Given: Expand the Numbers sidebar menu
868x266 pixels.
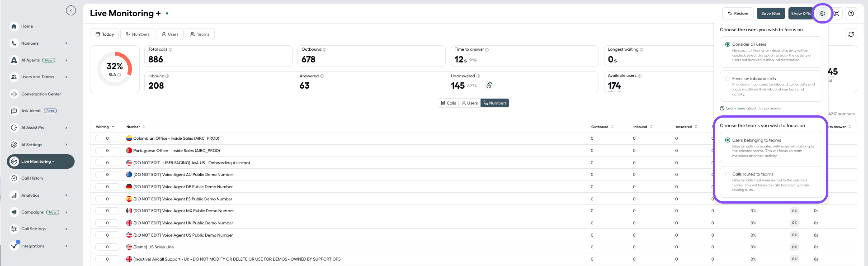Looking at the screenshot, I should pyautogui.click(x=66, y=43).
